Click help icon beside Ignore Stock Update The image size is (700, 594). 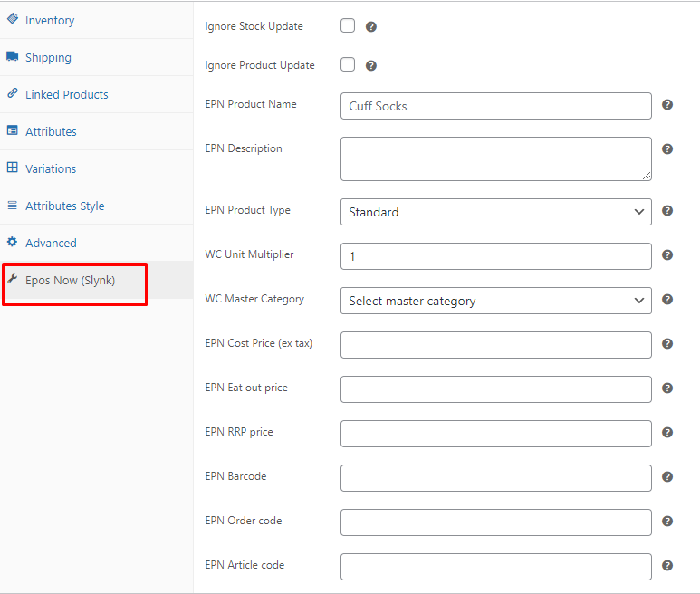tap(371, 27)
